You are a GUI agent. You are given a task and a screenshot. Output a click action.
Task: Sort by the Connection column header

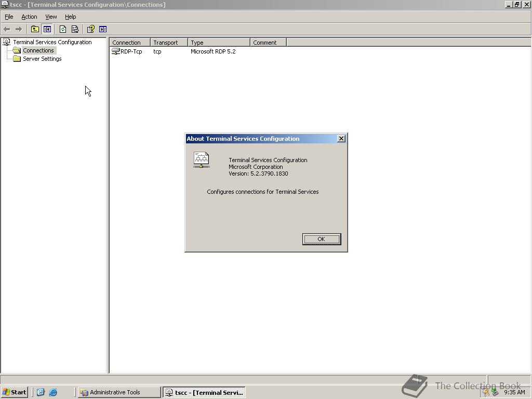130,43
